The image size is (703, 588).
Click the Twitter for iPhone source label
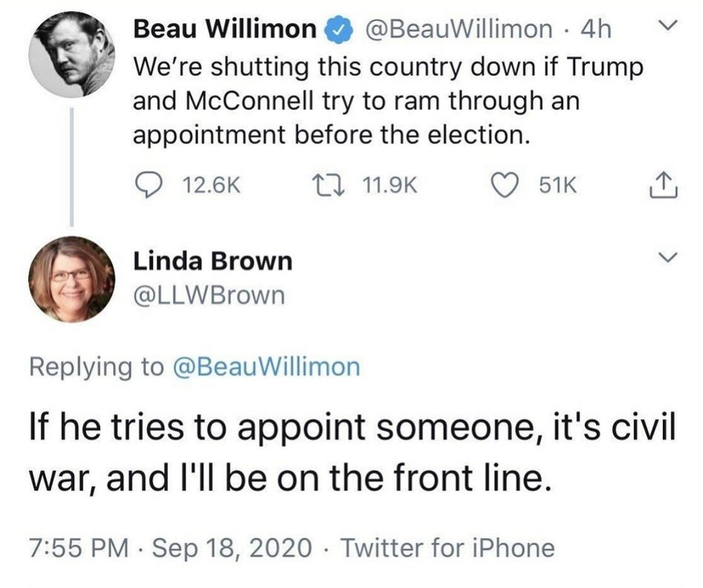tap(447, 547)
